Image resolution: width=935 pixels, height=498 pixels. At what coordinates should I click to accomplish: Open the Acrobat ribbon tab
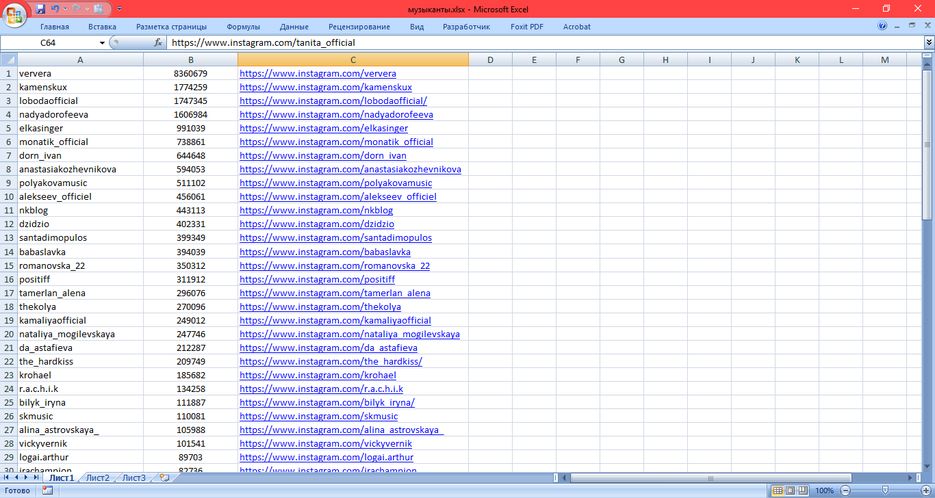577,27
